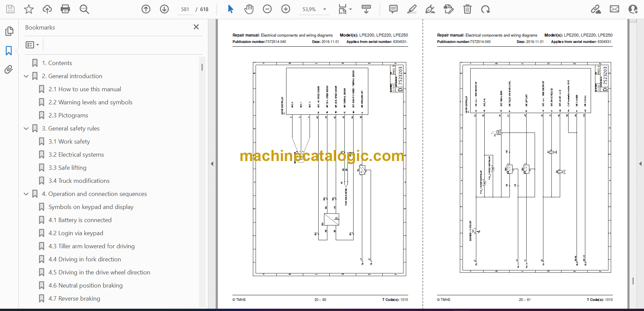
Task: Select the highlighter text tool
Action: pos(412,9)
